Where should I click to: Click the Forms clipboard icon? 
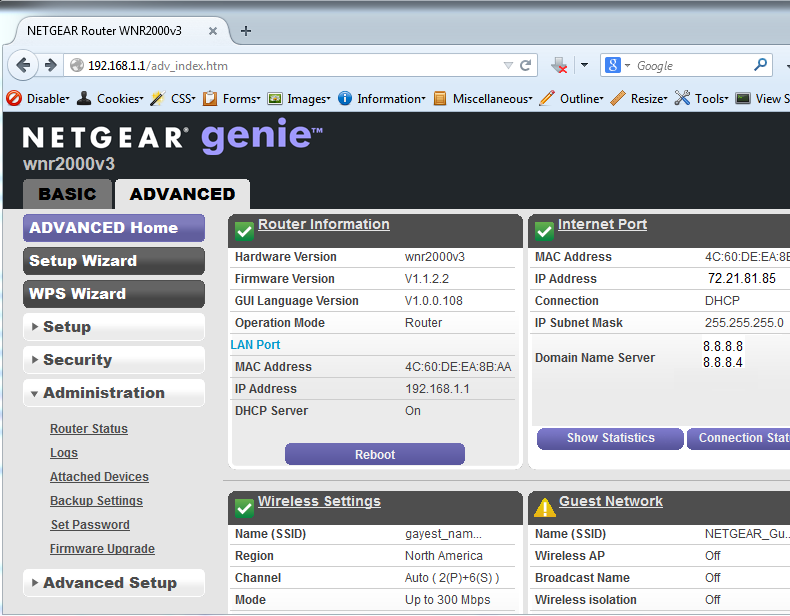210,98
